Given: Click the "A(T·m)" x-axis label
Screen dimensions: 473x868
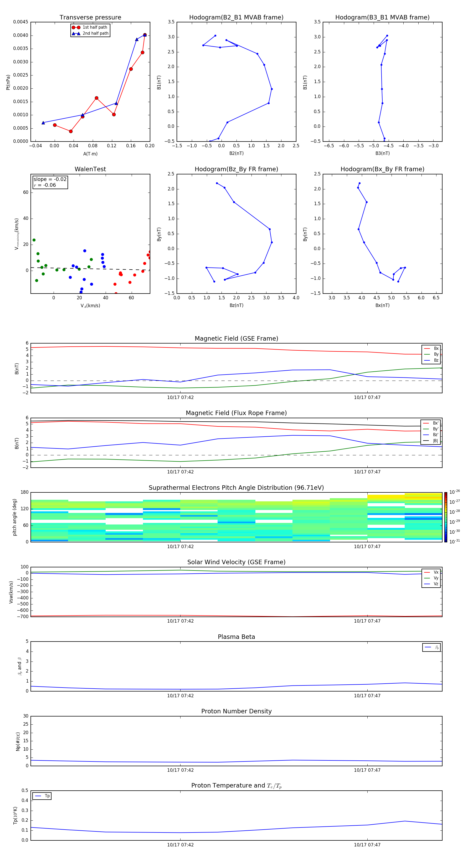Looking at the screenshot, I should (90, 154).
